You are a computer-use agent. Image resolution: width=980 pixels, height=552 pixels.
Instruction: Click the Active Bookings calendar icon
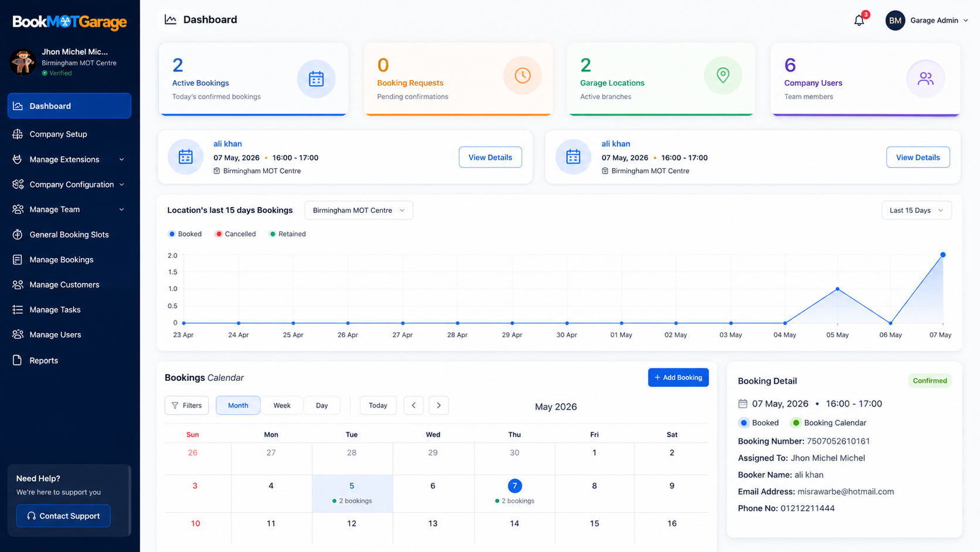point(316,79)
